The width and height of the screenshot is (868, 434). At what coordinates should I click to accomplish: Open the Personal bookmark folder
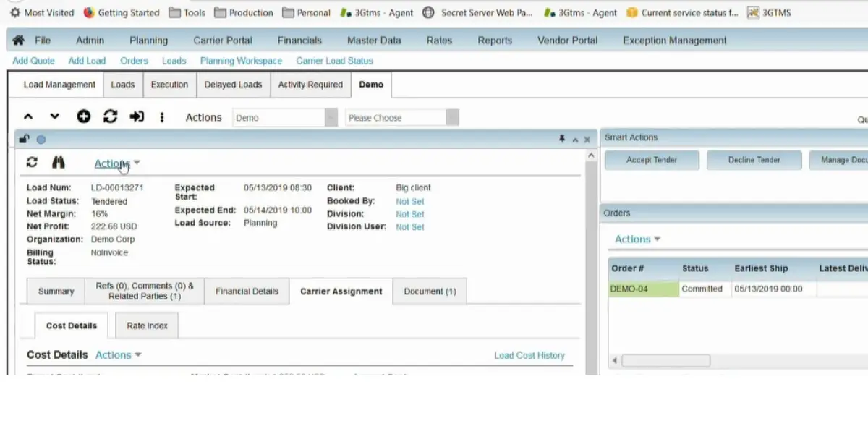click(x=306, y=12)
